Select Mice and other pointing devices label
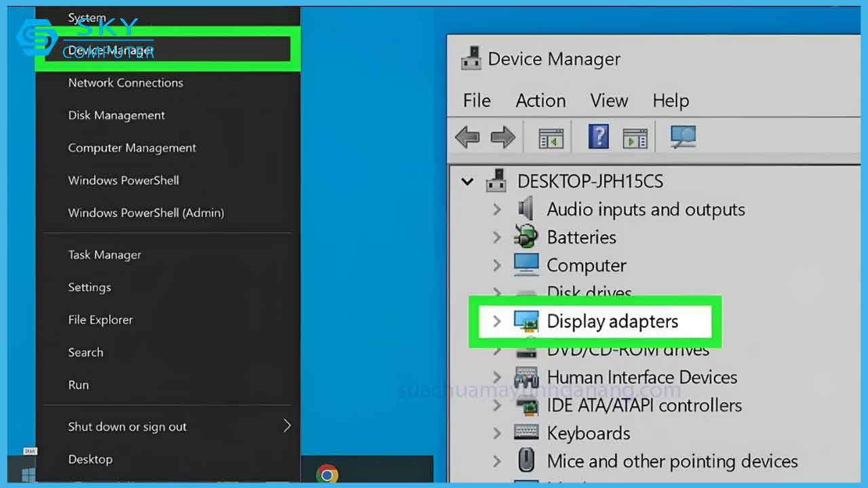 coord(673,461)
